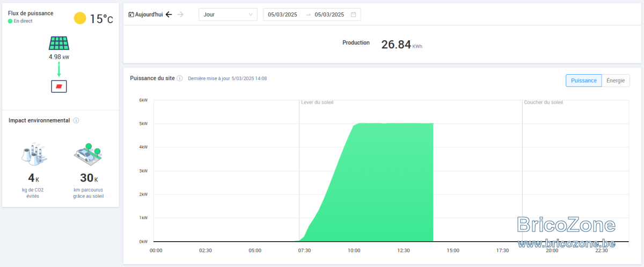The image size is (644, 267).
Task: Switch chart to Énergie view
Action: 616,81
